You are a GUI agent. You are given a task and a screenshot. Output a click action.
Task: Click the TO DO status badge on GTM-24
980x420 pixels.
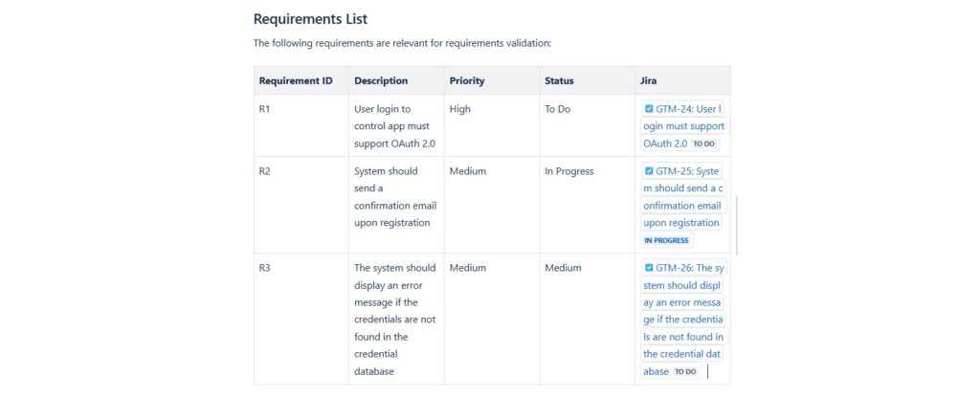pos(703,144)
